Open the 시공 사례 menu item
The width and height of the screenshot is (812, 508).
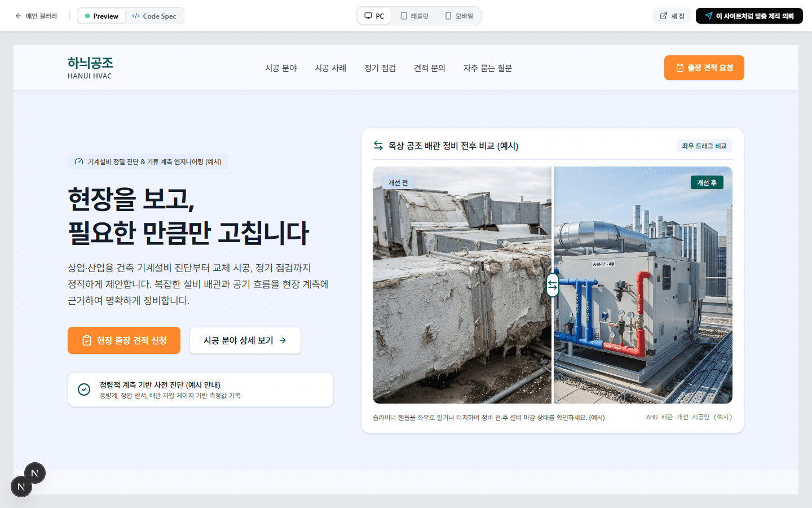click(330, 68)
